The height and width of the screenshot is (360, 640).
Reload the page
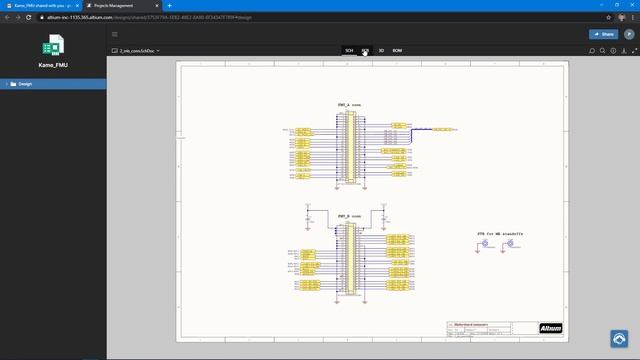29,18
